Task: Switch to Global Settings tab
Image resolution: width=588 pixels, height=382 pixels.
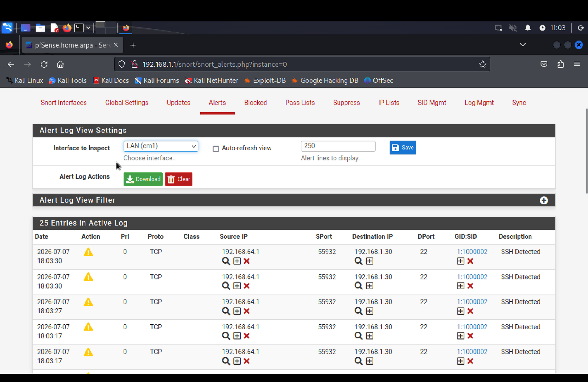Action: (x=126, y=103)
